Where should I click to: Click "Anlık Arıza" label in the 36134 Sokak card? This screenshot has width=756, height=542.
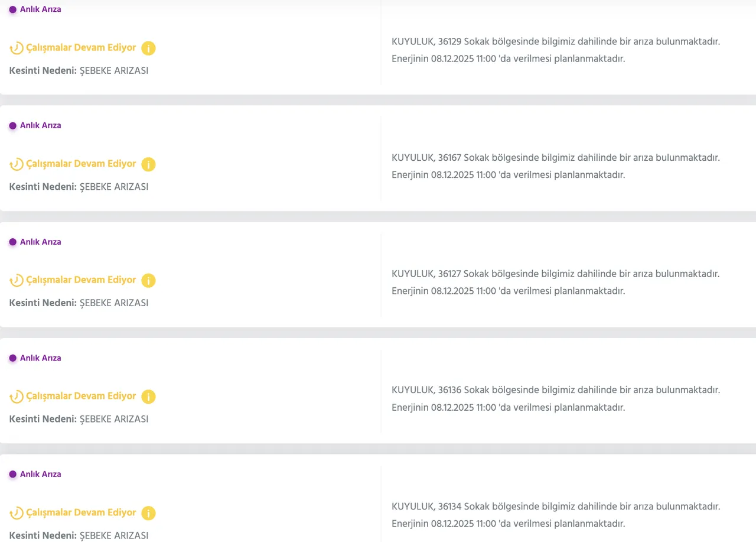click(40, 474)
